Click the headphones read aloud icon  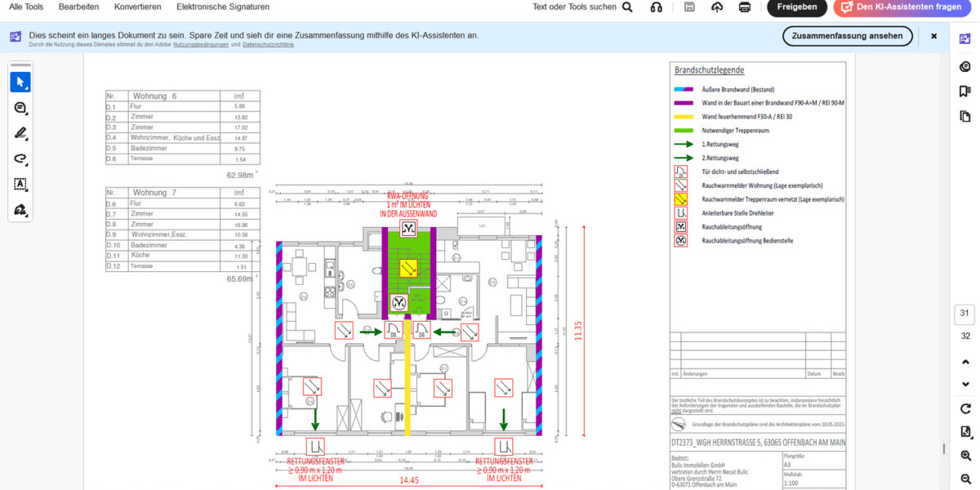pos(656,7)
